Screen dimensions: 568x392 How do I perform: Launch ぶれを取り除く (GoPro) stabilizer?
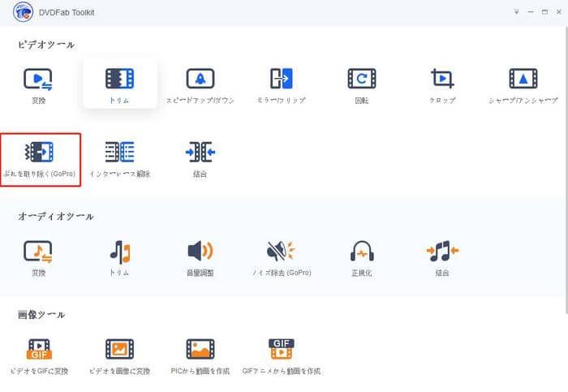[40, 153]
